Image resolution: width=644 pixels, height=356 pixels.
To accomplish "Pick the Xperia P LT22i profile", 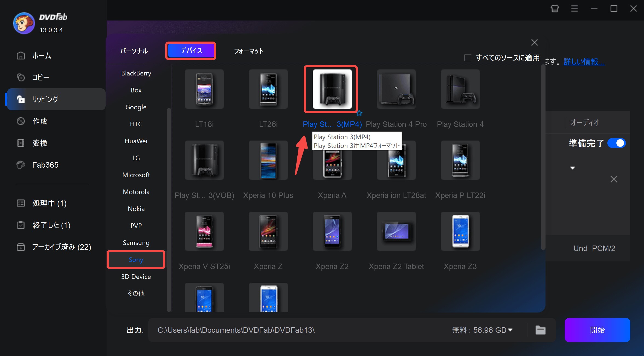I will [x=460, y=160].
